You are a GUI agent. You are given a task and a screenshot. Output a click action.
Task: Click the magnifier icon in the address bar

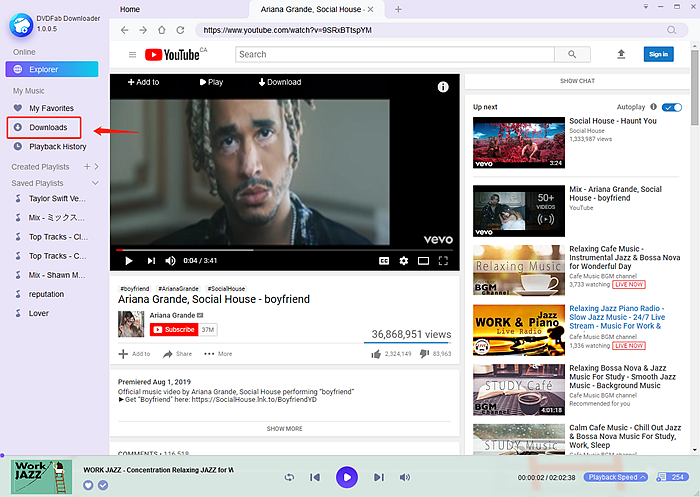(x=671, y=30)
